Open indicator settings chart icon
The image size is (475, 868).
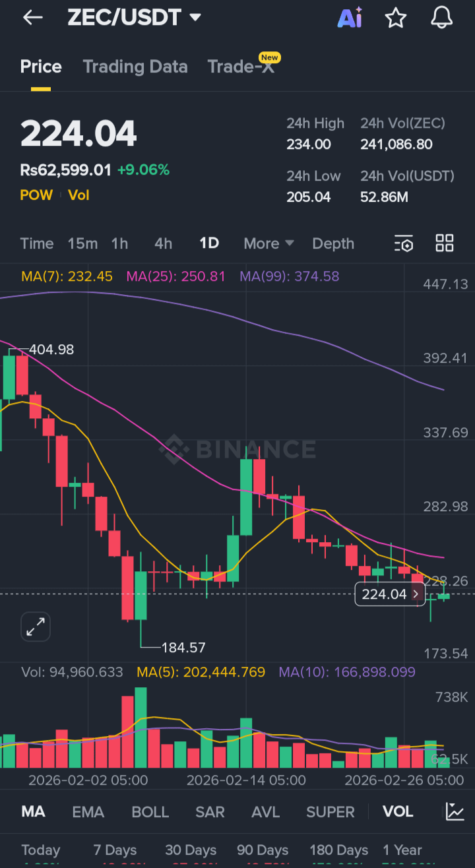455,811
